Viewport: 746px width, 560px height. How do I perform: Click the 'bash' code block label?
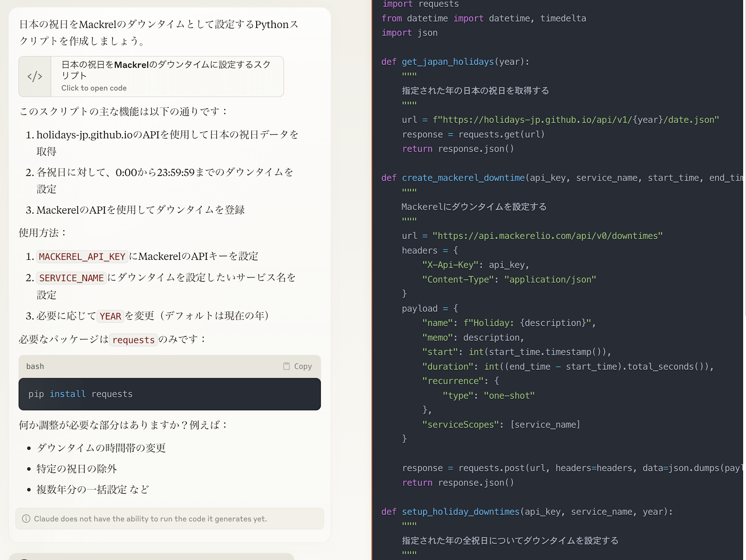(x=35, y=366)
